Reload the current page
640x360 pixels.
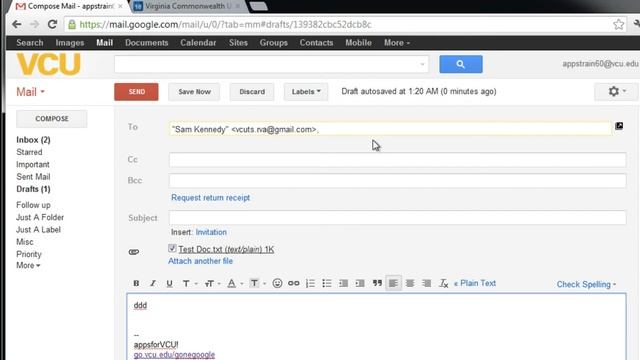point(52,24)
